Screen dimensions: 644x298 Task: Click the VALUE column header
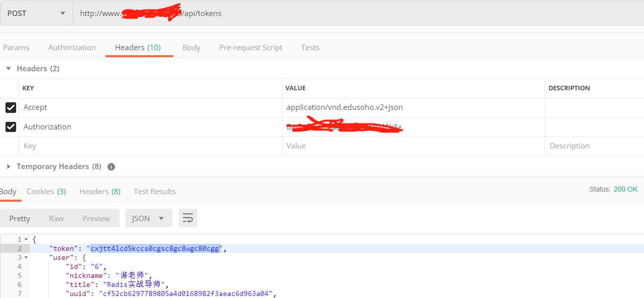295,88
